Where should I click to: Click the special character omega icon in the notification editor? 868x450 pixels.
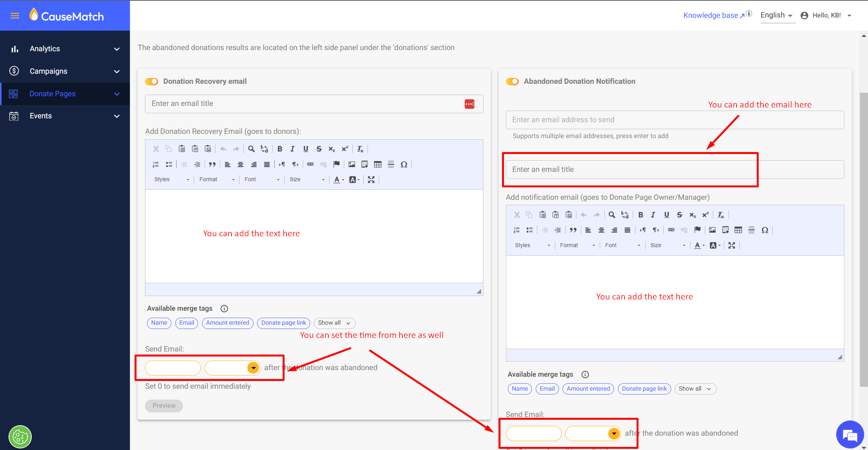tap(764, 230)
